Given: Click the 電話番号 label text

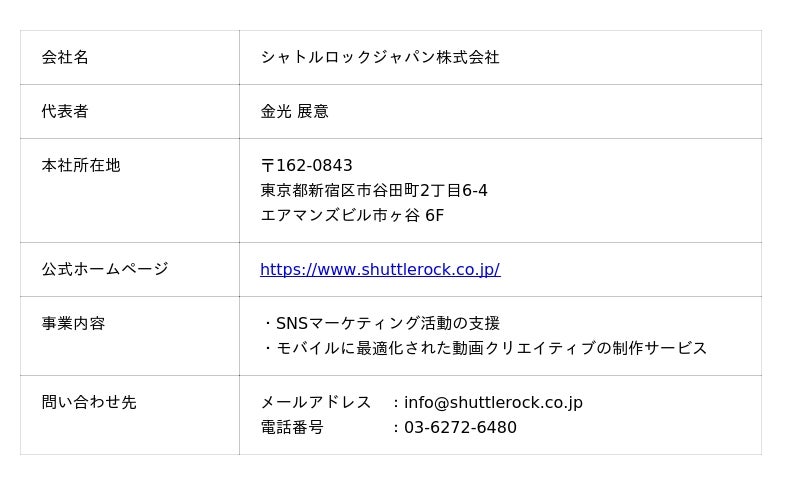Looking at the screenshot, I should coord(292,427).
